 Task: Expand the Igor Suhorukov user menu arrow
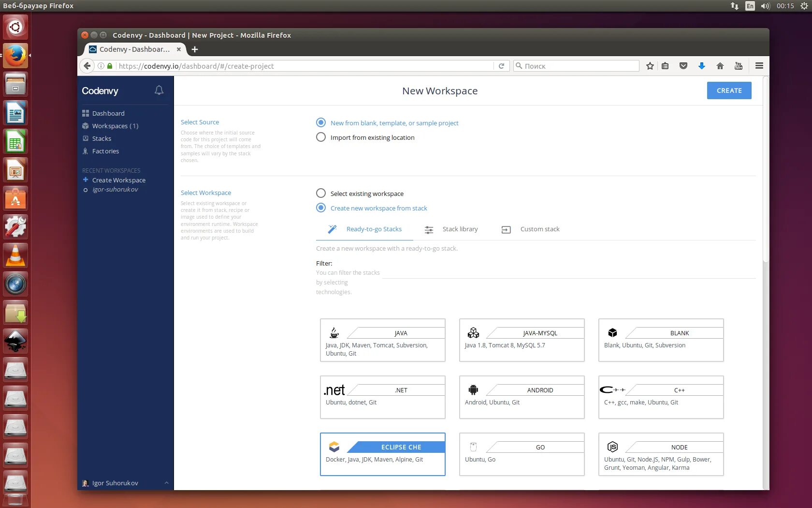[166, 483]
